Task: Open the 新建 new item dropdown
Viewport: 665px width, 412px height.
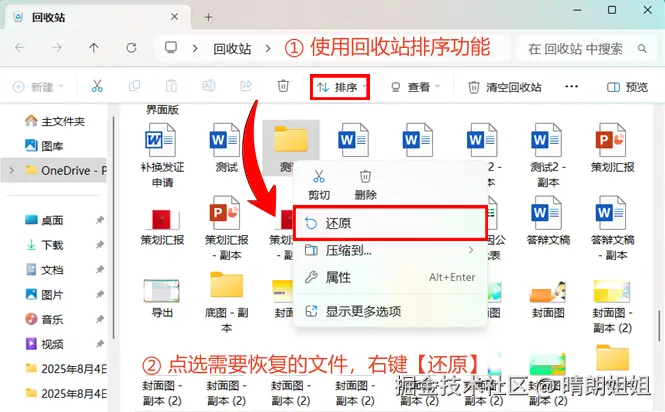Action: [x=38, y=87]
